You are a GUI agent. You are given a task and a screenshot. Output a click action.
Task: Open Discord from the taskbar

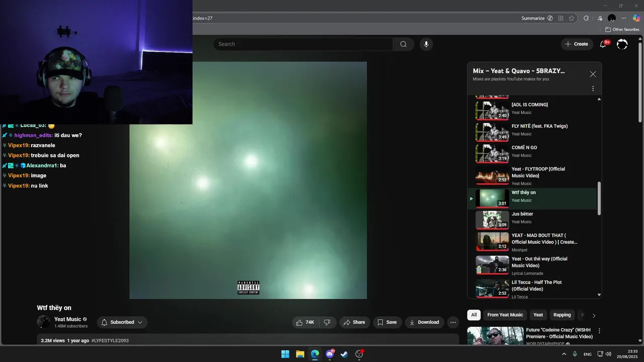[330, 354]
